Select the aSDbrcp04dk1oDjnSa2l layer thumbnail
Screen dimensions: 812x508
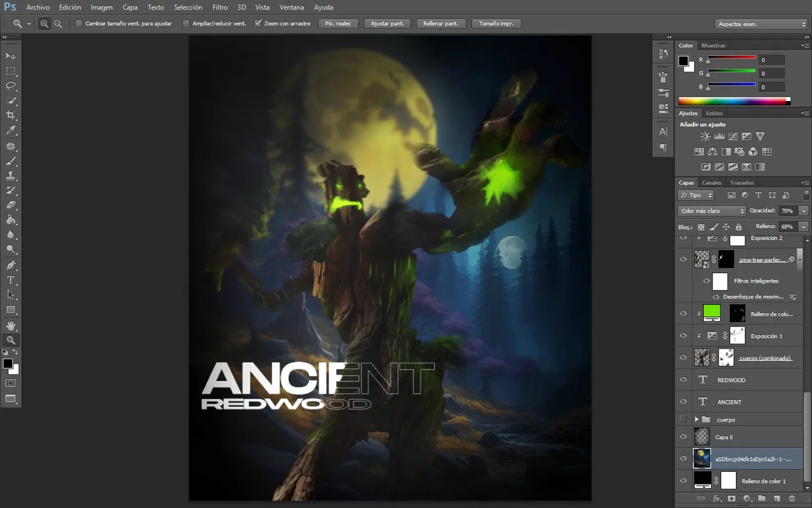702,458
